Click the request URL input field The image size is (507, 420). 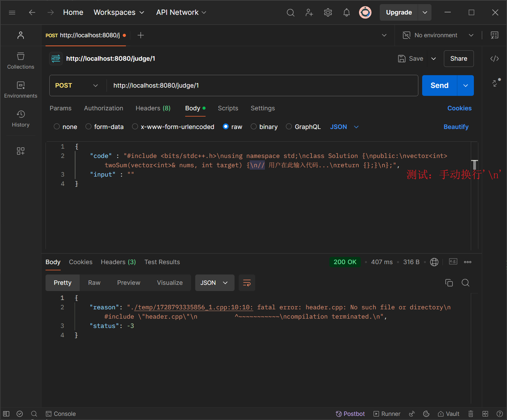[x=262, y=86]
